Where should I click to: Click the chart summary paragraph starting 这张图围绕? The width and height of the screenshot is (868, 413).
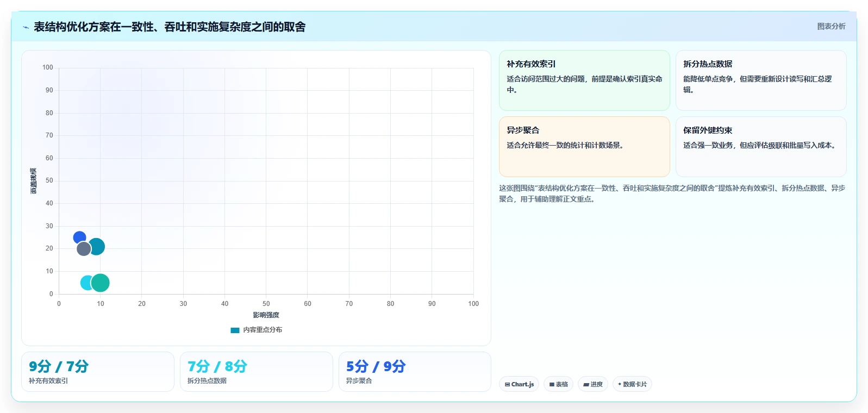pyautogui.click(x=672, y=193)
